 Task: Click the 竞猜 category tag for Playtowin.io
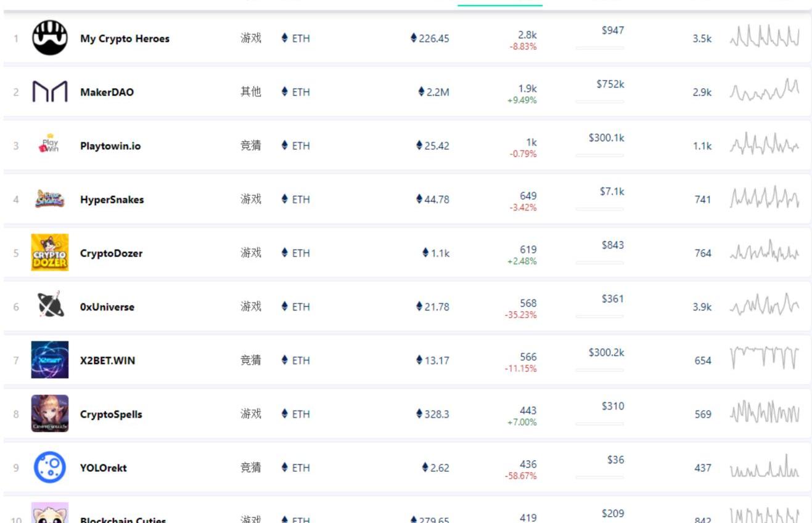pyautogui.click(x=250, y=145)
